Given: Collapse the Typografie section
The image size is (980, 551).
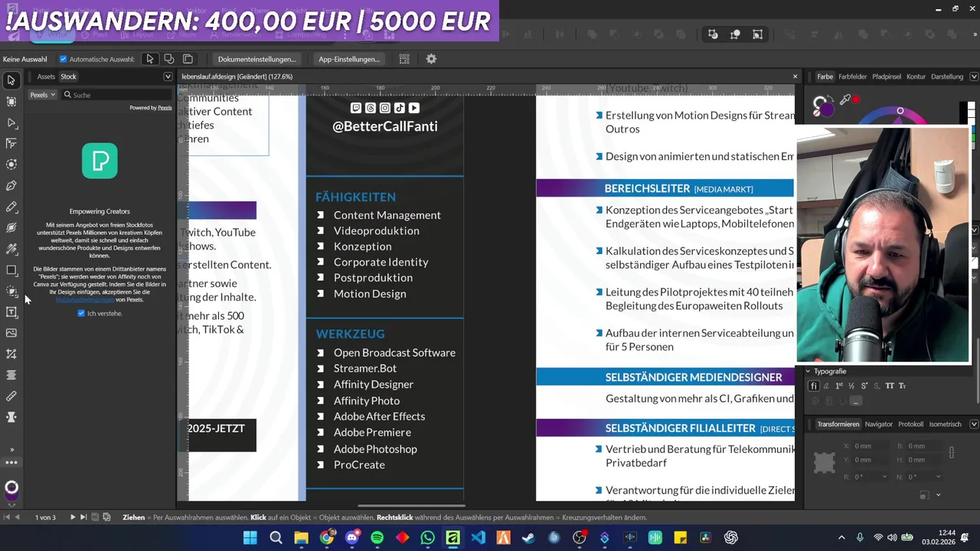Looking at the screenshot, I should click(807, 371).
